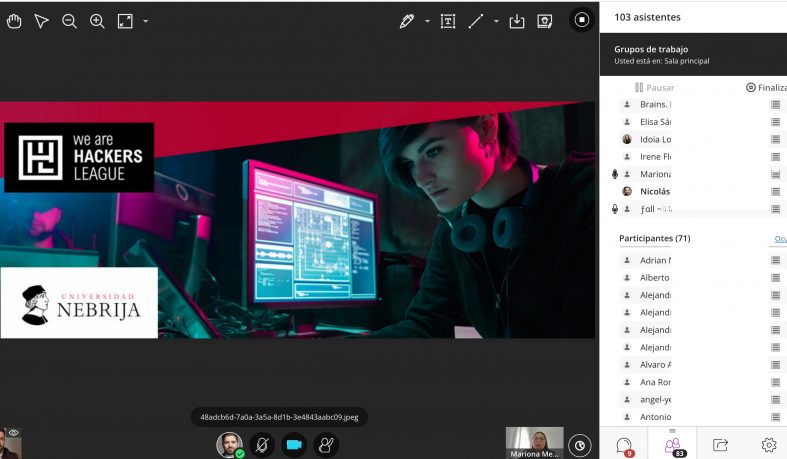This screenshot has width=787, height=459.
Task: Open controls menu for Elisa's attendee row
Action: [x=775, y=122]
